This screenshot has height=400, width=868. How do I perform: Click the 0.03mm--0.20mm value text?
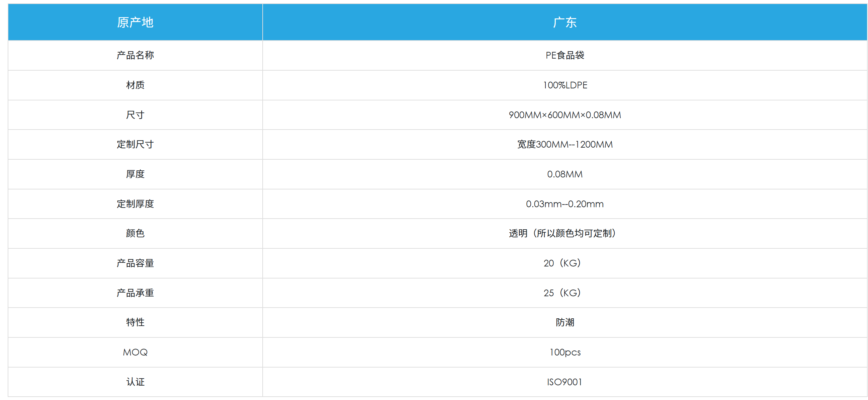pyautogui.click(x=565, y=204)
